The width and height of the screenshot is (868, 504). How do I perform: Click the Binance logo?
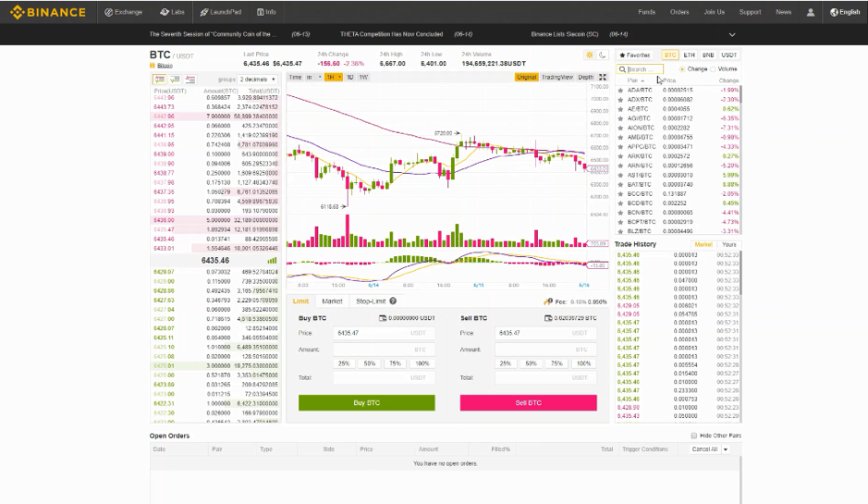click(48, 12)
